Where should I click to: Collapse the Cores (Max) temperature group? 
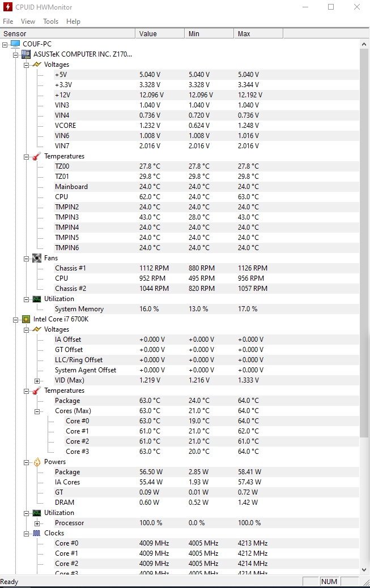[x=37, y=411]
